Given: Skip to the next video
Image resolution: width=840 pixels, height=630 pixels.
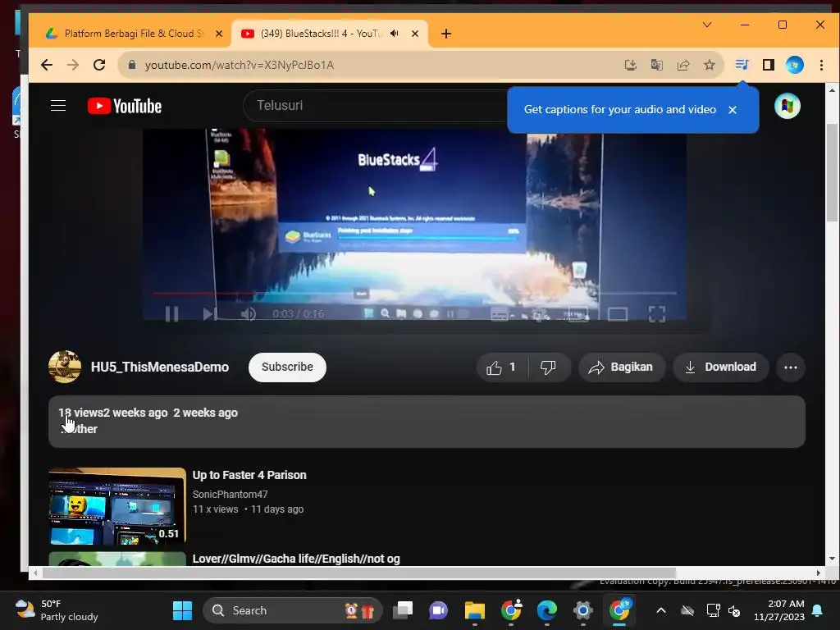Looking at the screenshot, I should (x=209, y=314).
